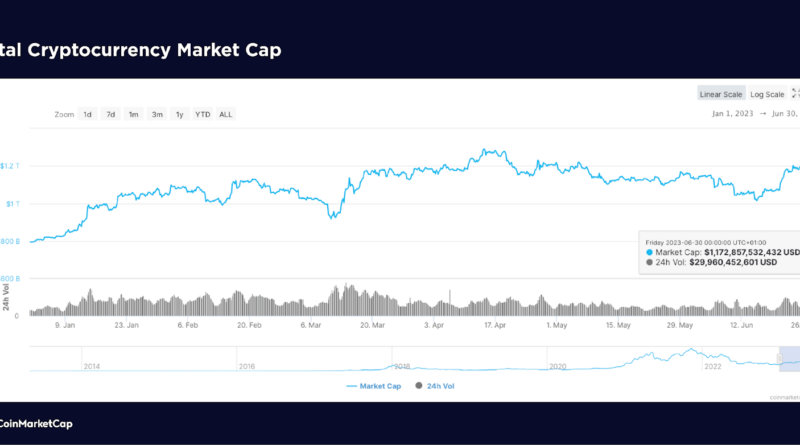800x445 pixels.
Task: Click the fullscreen icon next to Log Scale
Action: [795, 94]
